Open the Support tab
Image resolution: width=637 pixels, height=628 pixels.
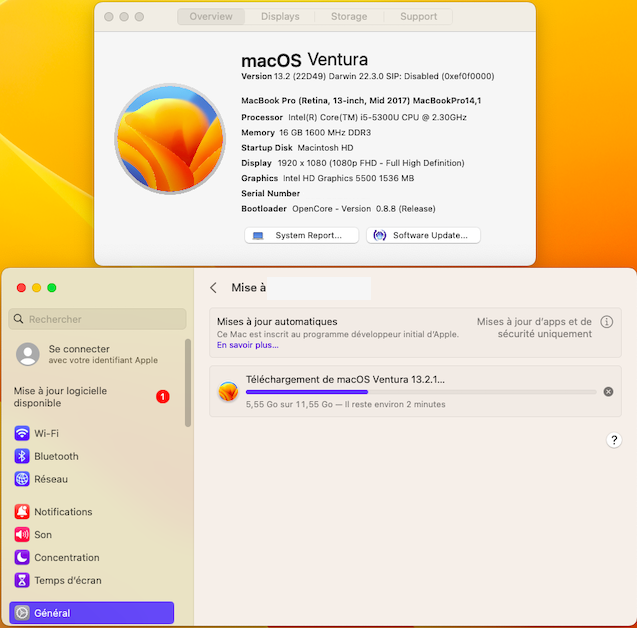click(418, 17)
